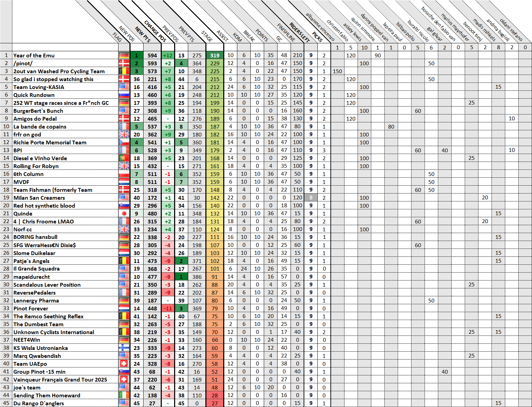The width and height of the screenshot is (532, 407).
Task: Click the dark green stage score 319 cell
Action: tap(215, 55)
